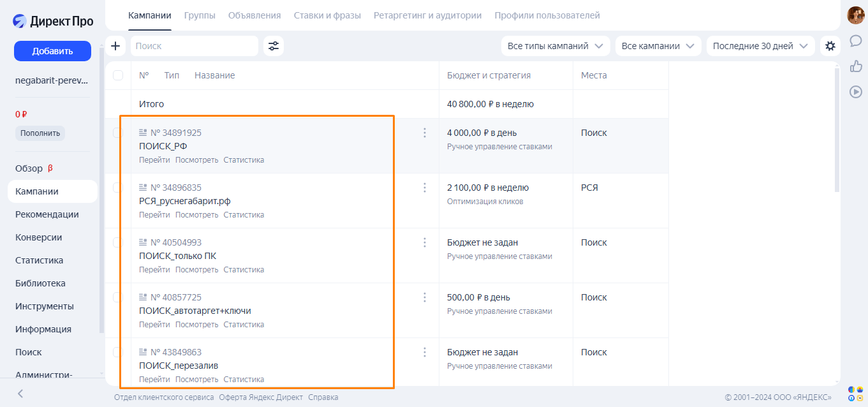
Task: Open three-dot menu for ПОИСК_РФ campaign
Action: [x=425, y=133]
